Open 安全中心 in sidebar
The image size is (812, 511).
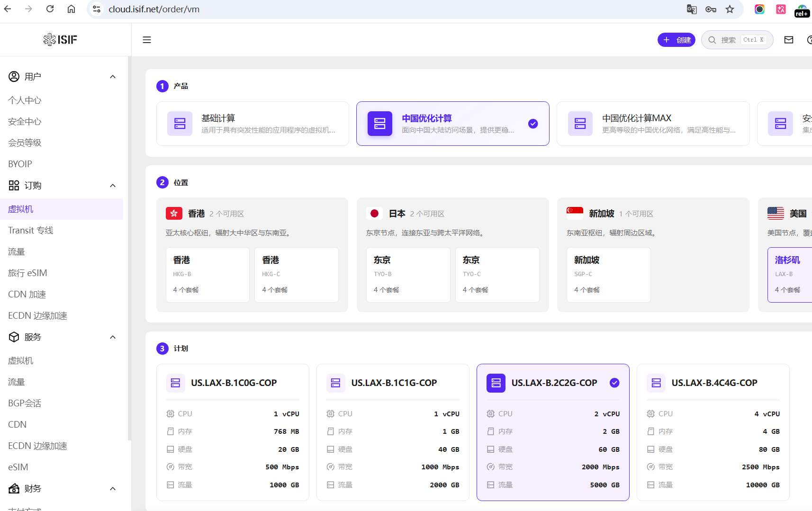[x=25, y=122]
